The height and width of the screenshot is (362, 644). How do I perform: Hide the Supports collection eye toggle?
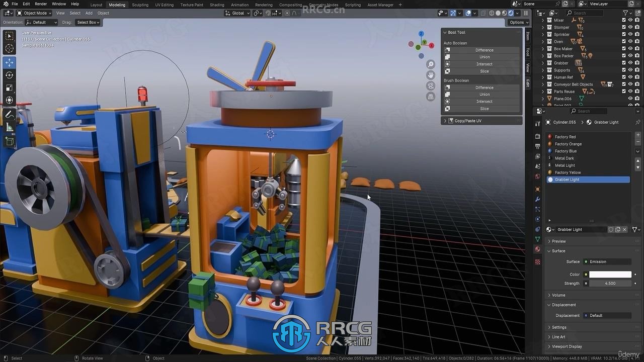click(x=630, y=70)
